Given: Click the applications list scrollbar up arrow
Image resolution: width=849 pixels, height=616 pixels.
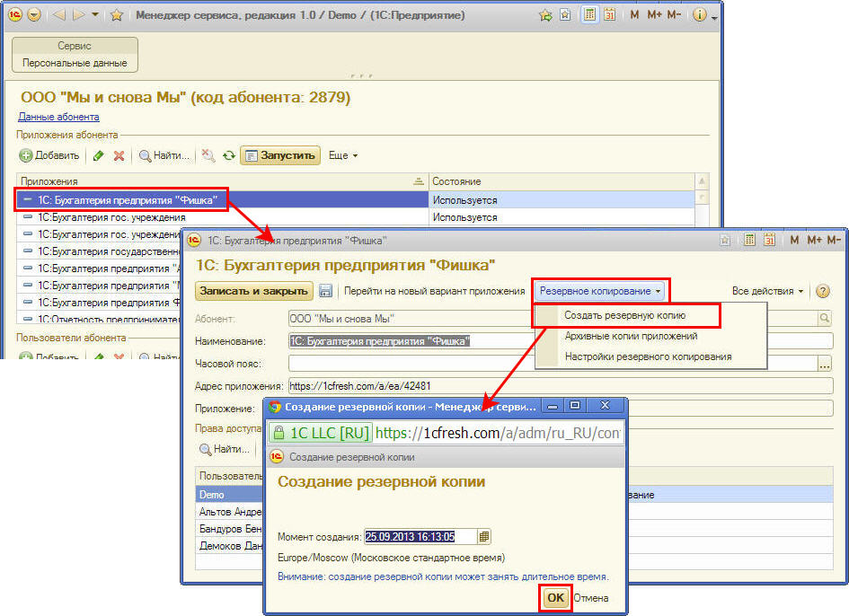Looking at the screenshot, I should pos(702,180).
